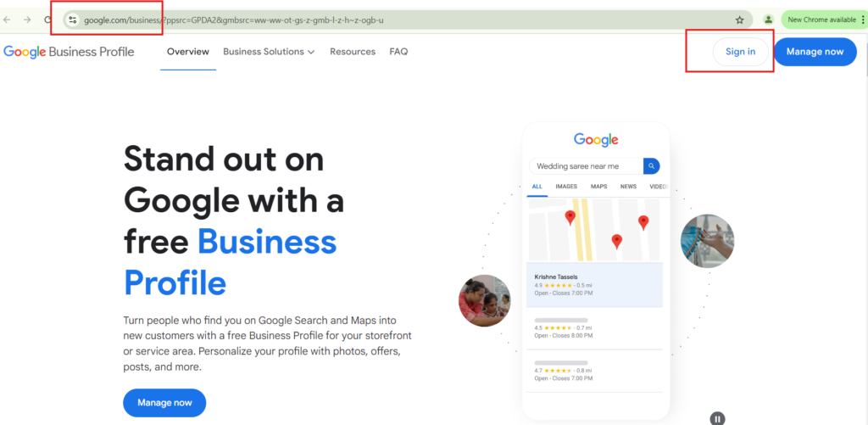Click the New Chrome available button

point(819,20)
